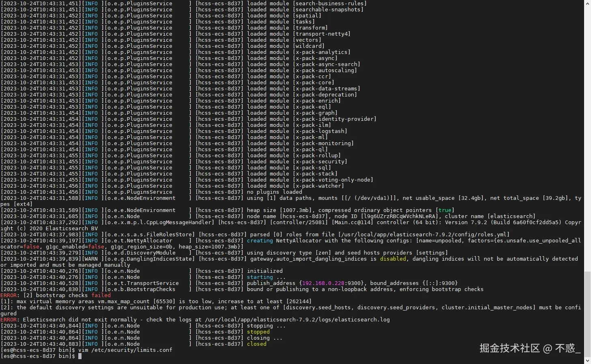
Task: Click the module name [x-pack-ilm]
Action: tap(312, 125)
